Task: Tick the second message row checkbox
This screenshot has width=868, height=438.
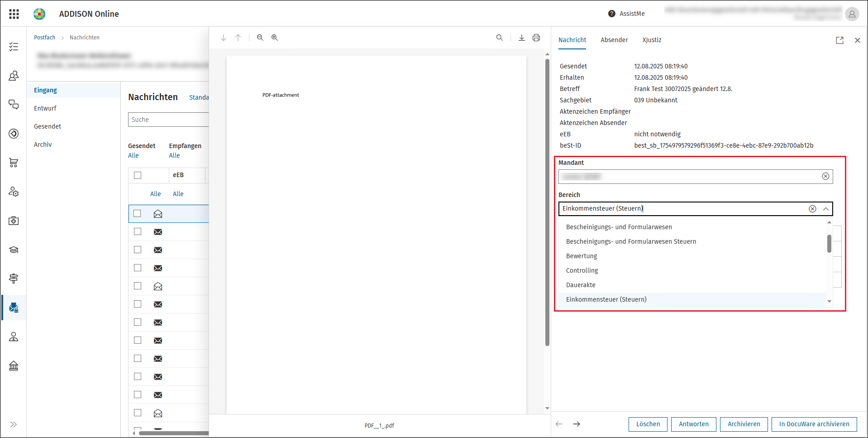Action: pos(138,231)
